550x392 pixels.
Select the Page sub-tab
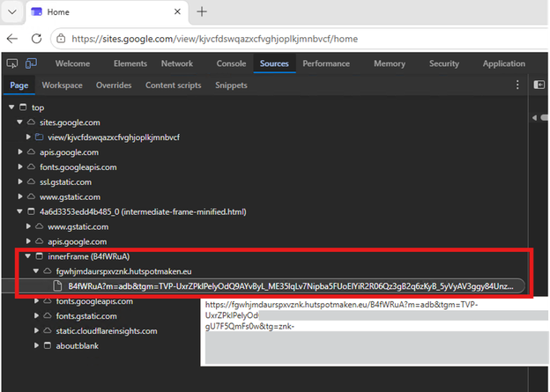tap(19, 85)
